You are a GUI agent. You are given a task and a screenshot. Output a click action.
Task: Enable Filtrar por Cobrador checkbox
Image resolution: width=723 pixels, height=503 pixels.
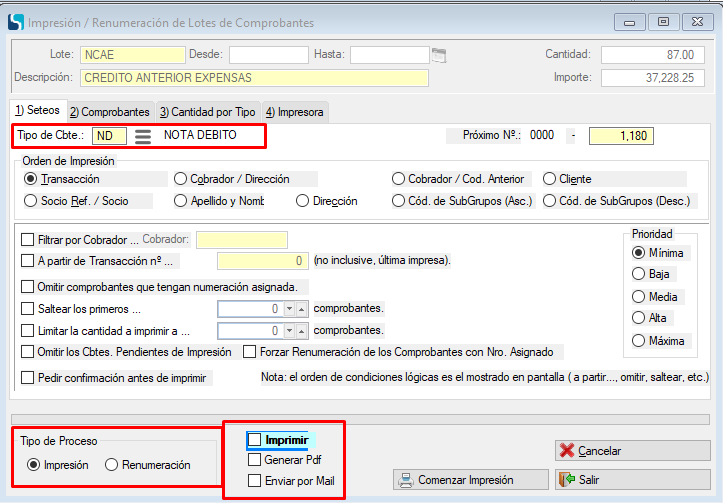coord(27,239)
